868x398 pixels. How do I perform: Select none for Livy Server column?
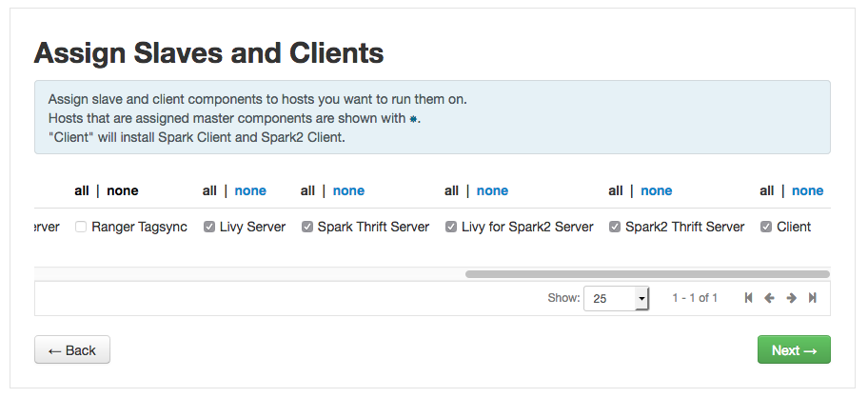250,190
